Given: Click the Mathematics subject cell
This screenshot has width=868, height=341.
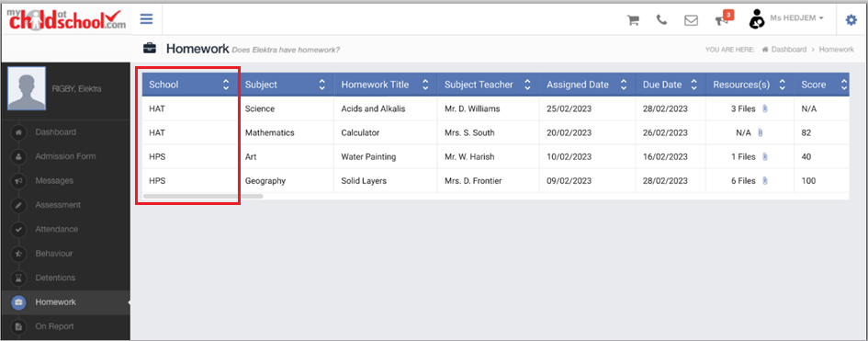Looking at the screenshot, I should [x=270, y=133].
